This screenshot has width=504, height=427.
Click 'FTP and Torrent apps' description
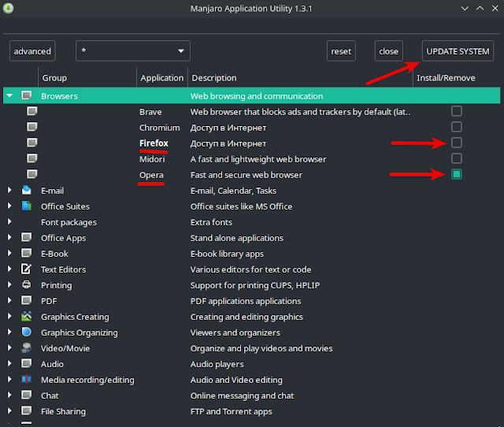pyautogui.click(x=231, y=411)
